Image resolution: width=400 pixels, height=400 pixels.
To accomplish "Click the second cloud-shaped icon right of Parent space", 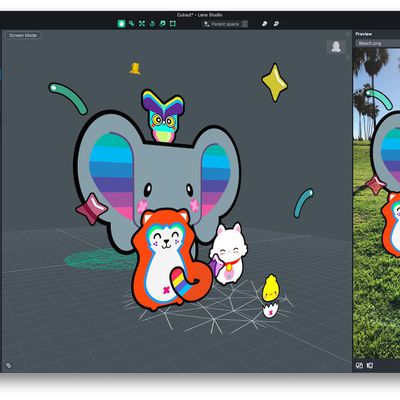I will [x=276, y=24].
